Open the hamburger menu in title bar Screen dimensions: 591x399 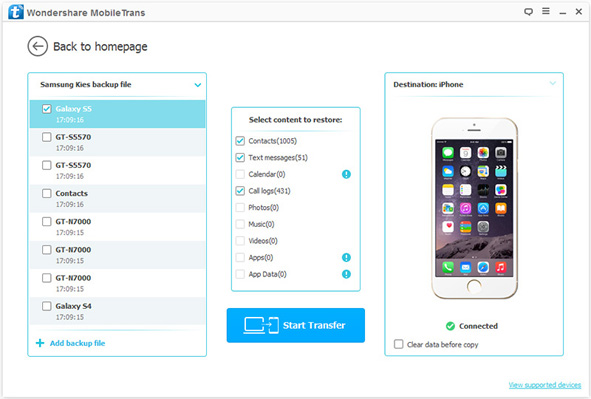pos(546,11)
